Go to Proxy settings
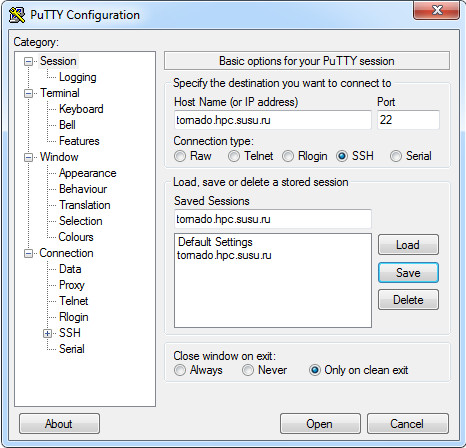This screenshot has width=466, height=448. 72,285
